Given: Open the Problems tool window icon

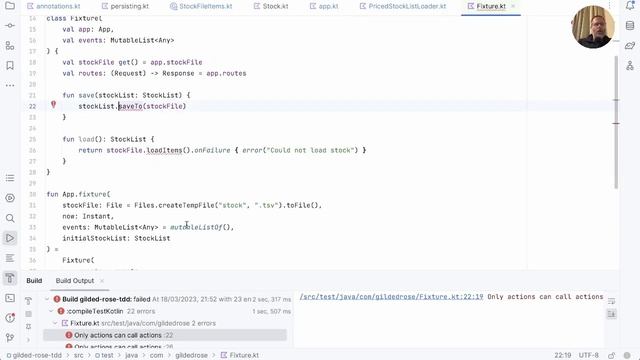Looking at the screenshot, I should click(x=10, y=318).
